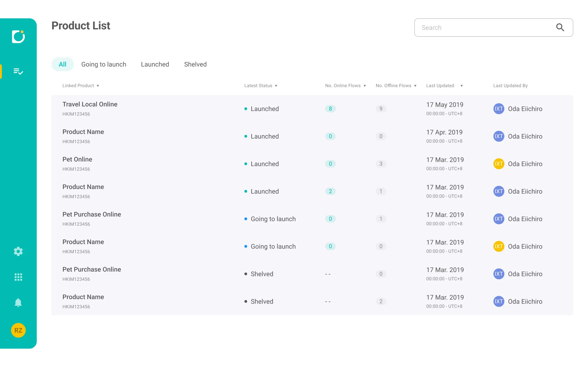The width and height of the screenshot is (588, 367).
Task: Switch to Going to launch tab
Action: (x=104, y=64)
